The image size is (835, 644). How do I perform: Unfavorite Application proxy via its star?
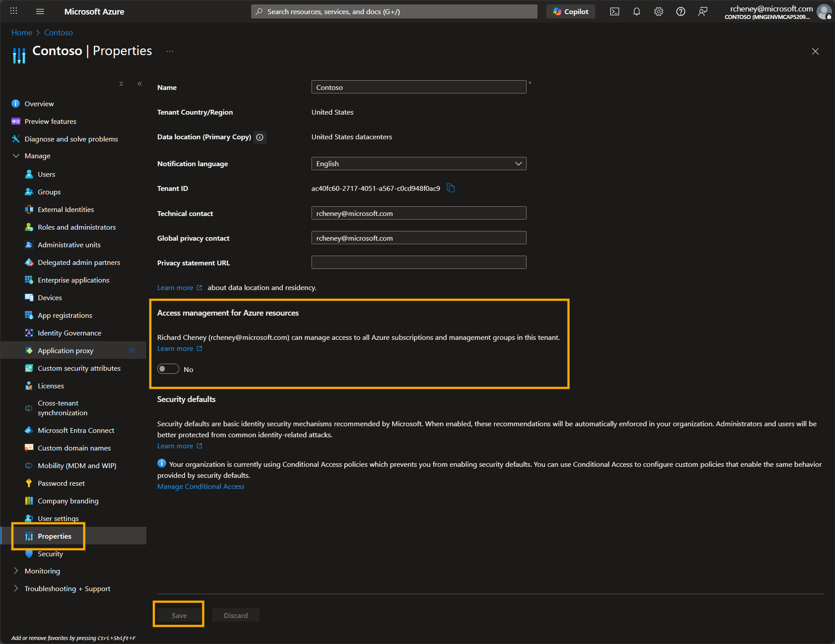pyautogui.click(x=132, y=350)
